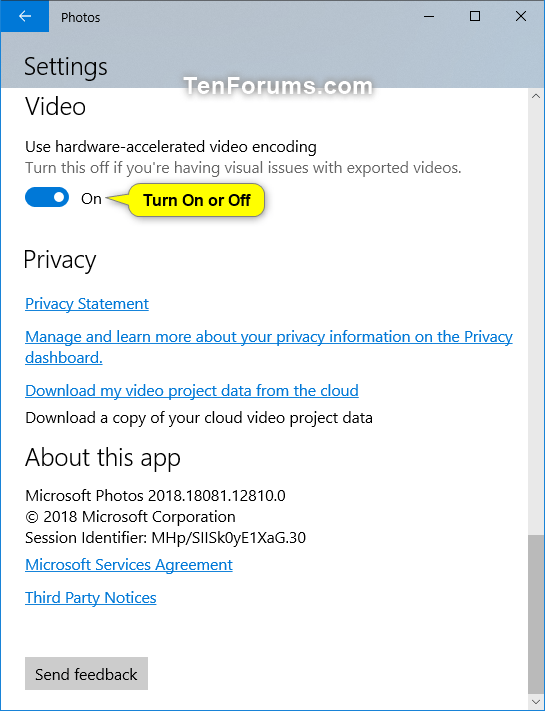Click Download my video project data link
Screen dimensions: 545x711
point(192,390)
